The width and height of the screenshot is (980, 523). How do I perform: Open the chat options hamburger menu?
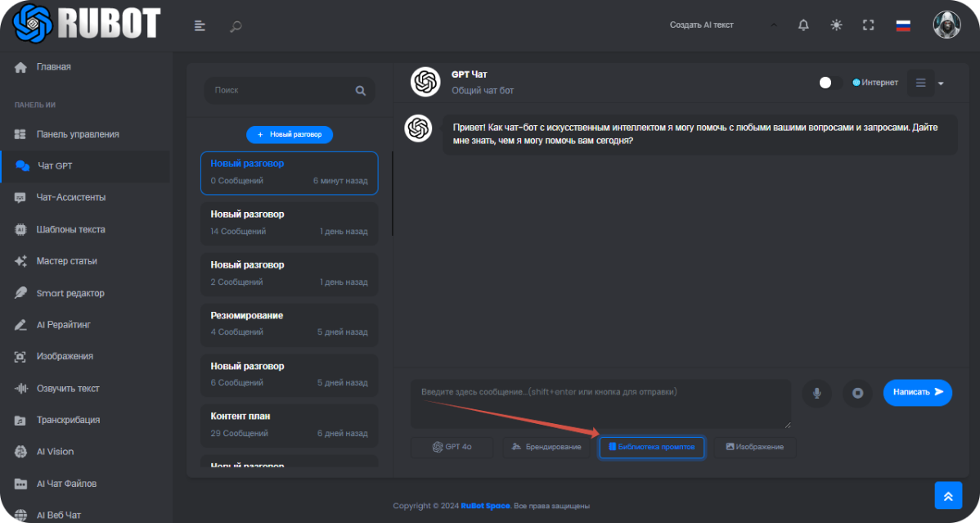[920, 83]
